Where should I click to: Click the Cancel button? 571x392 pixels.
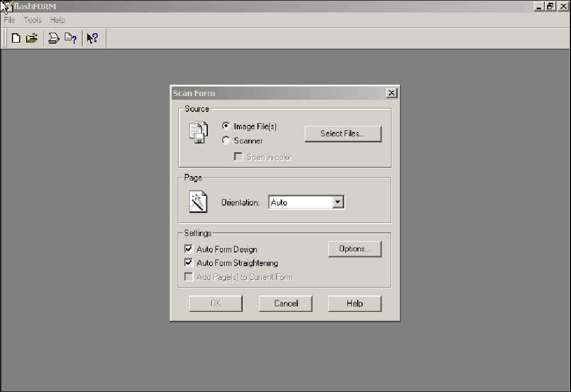pos(285,303)
